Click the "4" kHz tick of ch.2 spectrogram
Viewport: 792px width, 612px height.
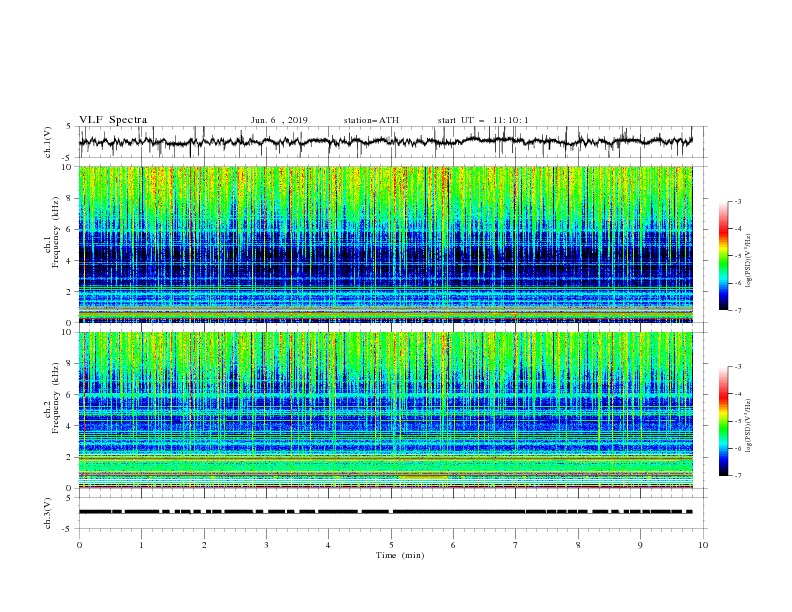[69, 426]
